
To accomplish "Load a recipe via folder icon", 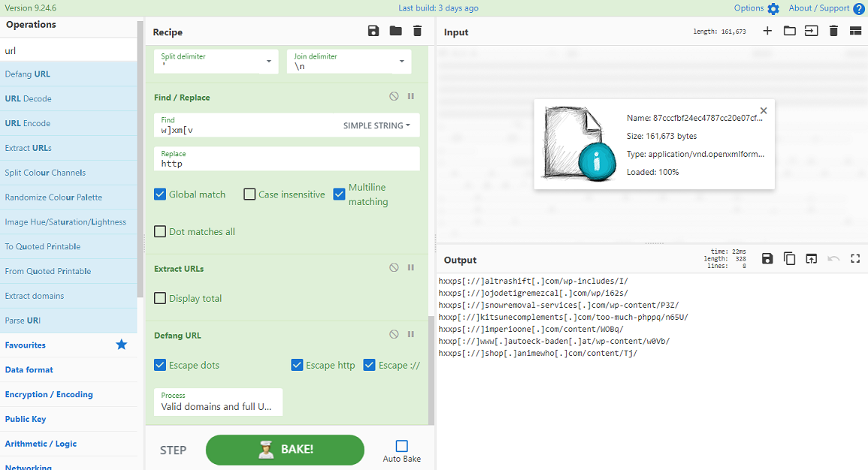I will tap(396, 31).
